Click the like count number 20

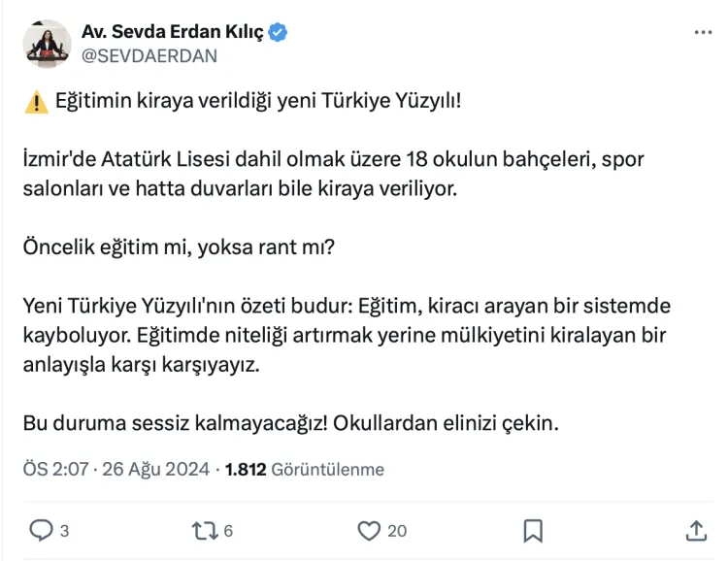pyautogui.click(x=397, y=531)
